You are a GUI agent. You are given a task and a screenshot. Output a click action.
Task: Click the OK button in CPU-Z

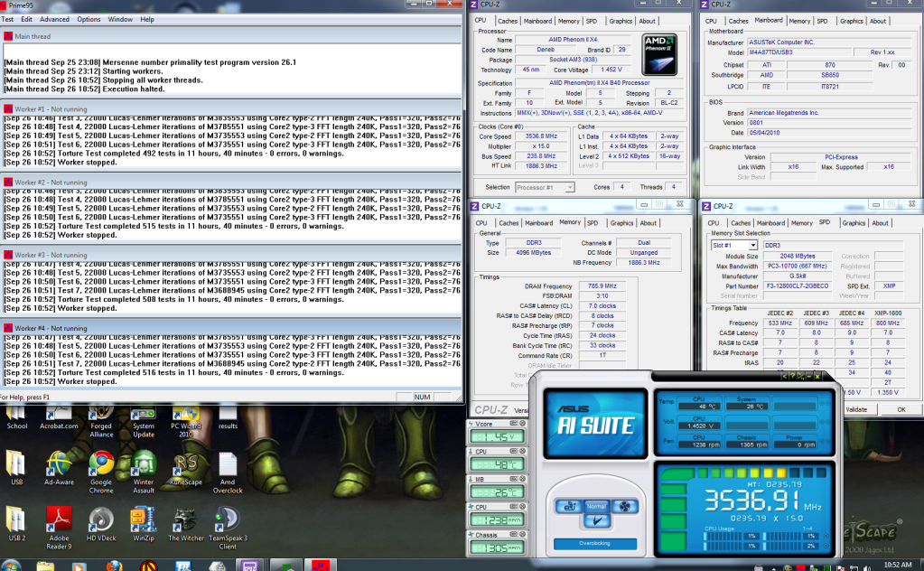(x=901, y=409)
